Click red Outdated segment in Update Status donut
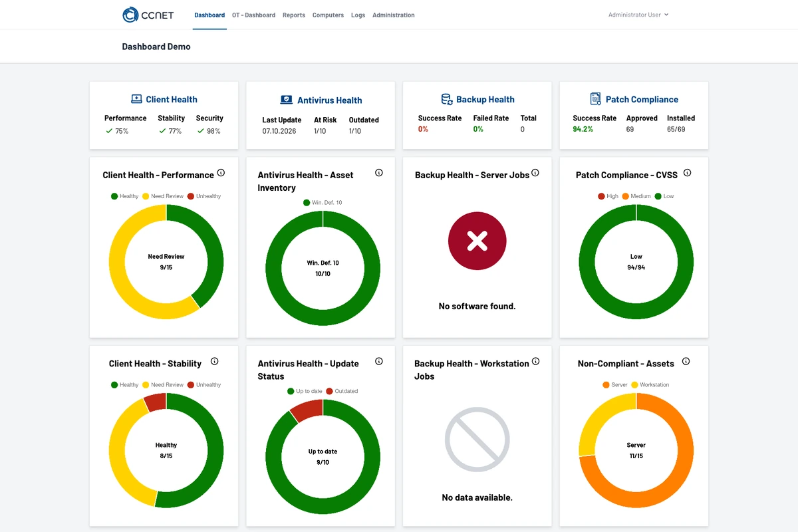798x532 pixels. pos(309,410)
